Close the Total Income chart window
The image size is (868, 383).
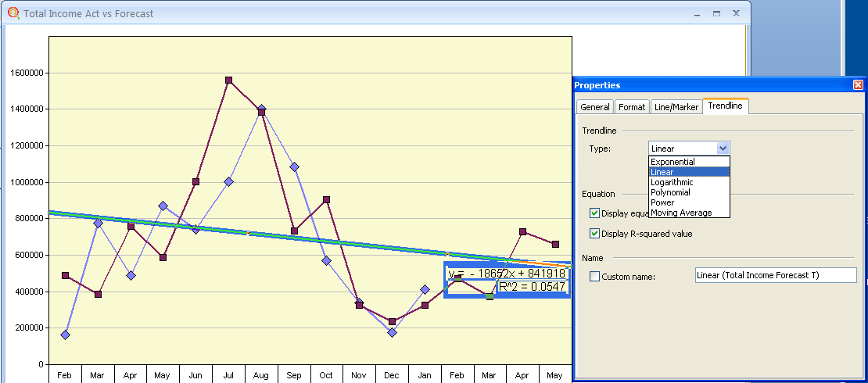tap(736, 13)
